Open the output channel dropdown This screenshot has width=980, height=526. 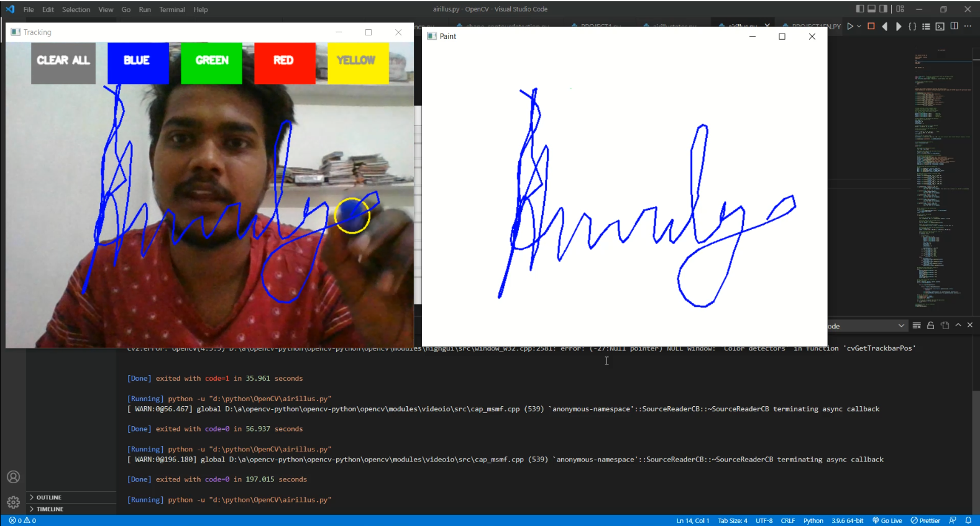[901, 325]
